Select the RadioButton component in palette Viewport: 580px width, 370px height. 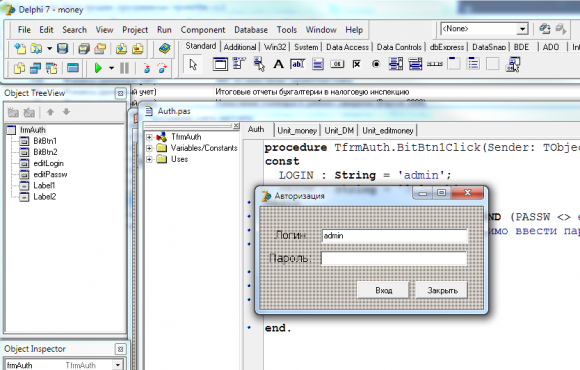coord(376,64)
